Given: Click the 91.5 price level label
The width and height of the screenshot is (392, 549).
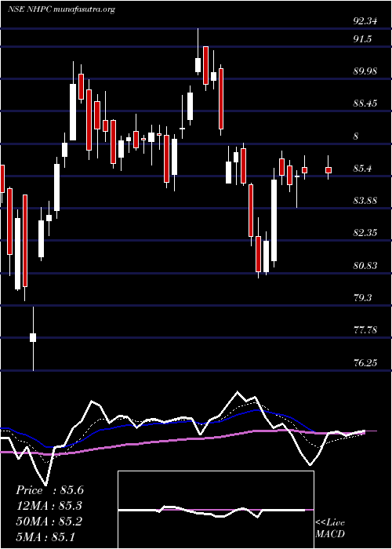Looking at the screenshot, I should coord(362,39).
